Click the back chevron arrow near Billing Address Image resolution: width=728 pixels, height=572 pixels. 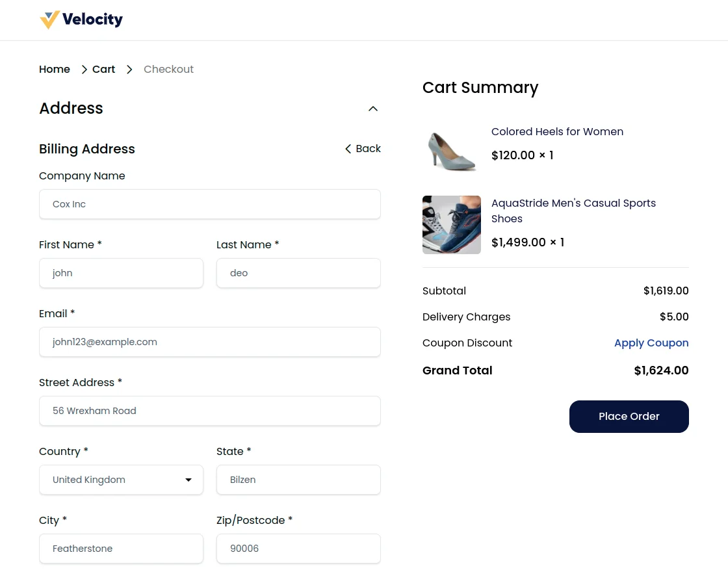tap(348, 149)
